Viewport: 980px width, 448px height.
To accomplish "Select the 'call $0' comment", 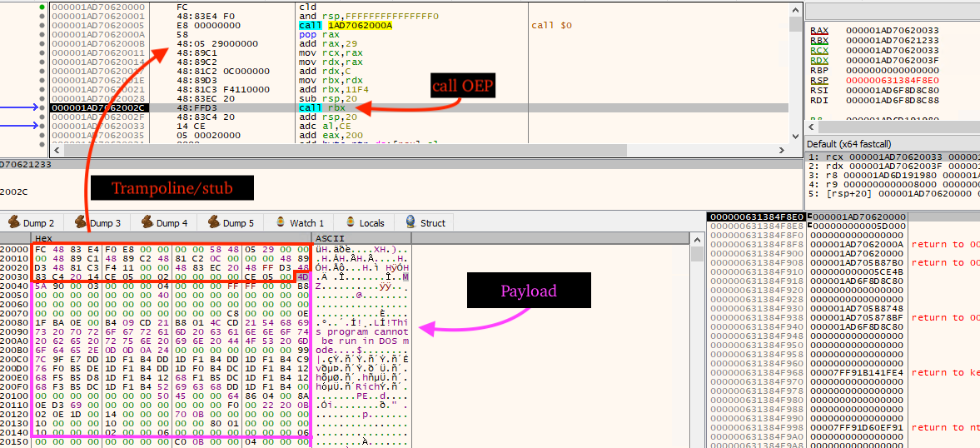I will 551,25.
